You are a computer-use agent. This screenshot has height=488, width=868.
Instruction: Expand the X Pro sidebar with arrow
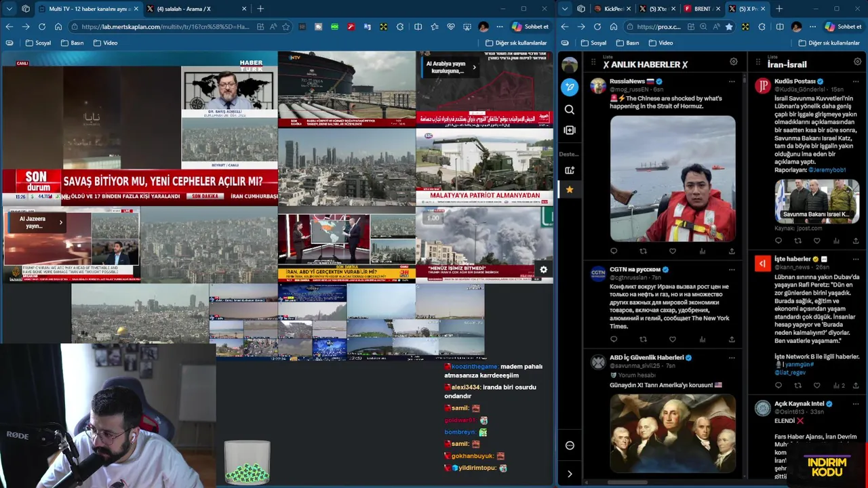click(x=570, y=474)
